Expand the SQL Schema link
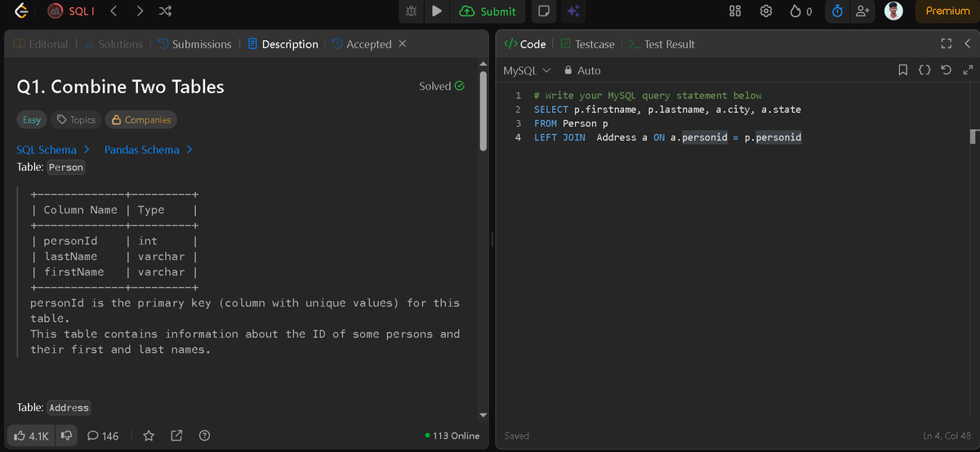Screen dimensions: 980x452 (53, 150)
